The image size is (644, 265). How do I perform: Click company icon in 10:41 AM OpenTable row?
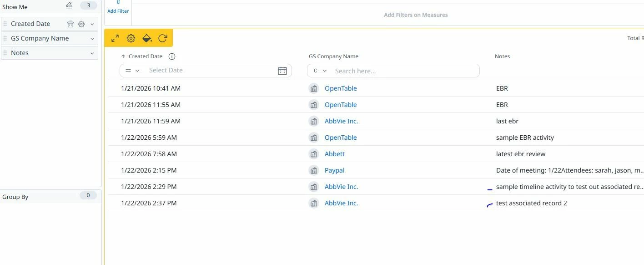pos(313,88)
